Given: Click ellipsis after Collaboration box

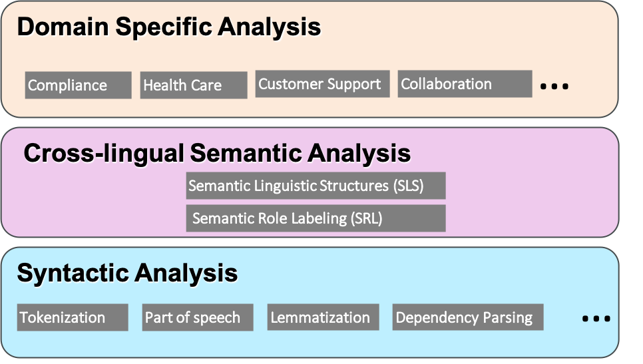Looking at the screenshot, I should [x=554, y=86].
